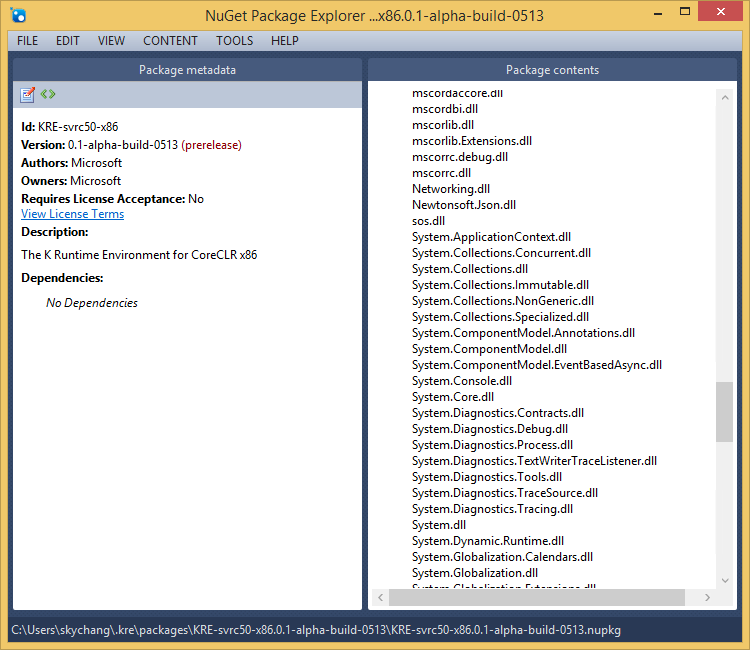Open the CONTENT menu
Viewport: 750px width, 650px height.
point(170,41)
